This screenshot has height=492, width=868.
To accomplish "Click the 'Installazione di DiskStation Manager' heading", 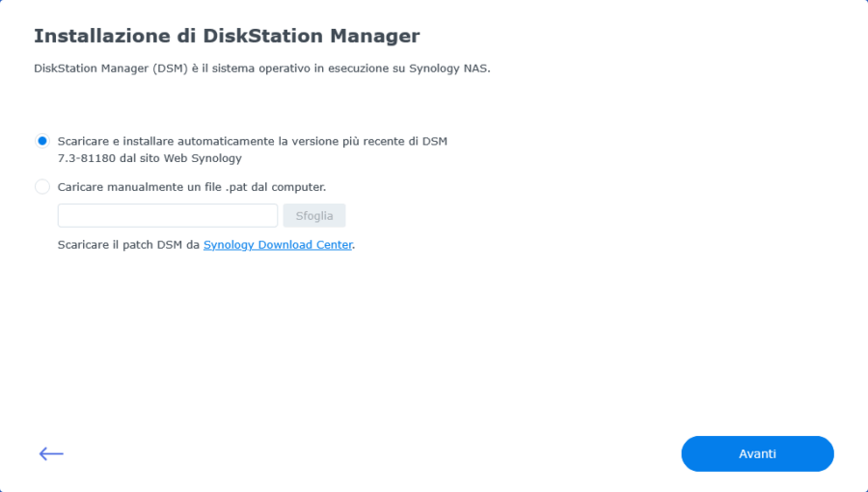I will point(227,36).
